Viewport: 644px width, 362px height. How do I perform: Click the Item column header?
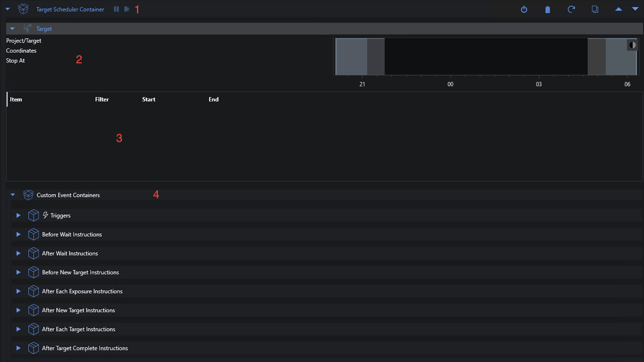[16, 100]
